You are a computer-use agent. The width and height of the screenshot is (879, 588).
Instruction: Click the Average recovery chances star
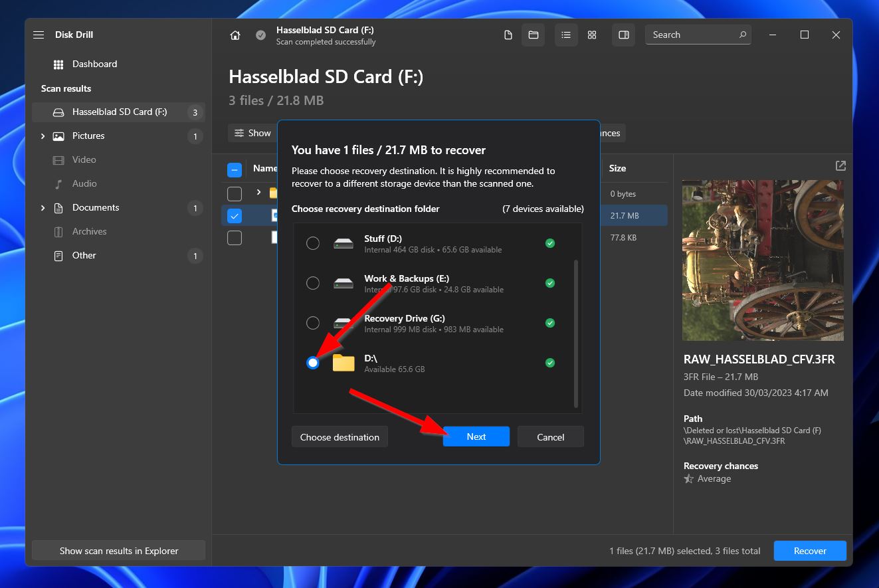[x=689, y=479]
